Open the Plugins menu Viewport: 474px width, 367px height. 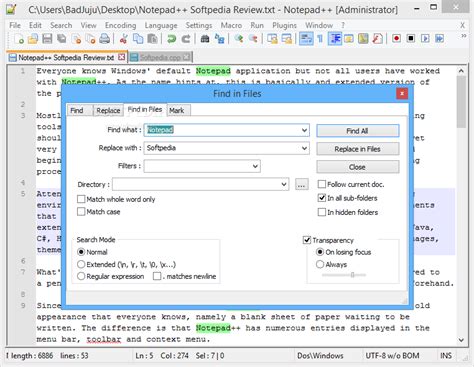284,25
